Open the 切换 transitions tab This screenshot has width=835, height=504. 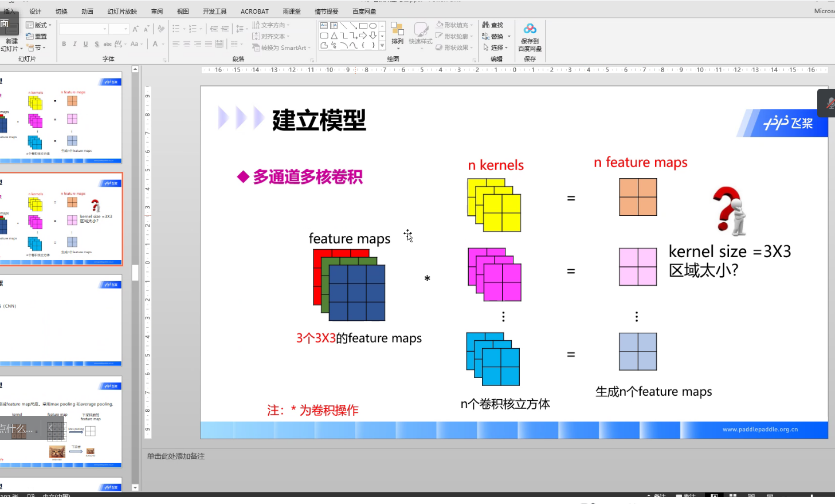[x=61, y=11]
